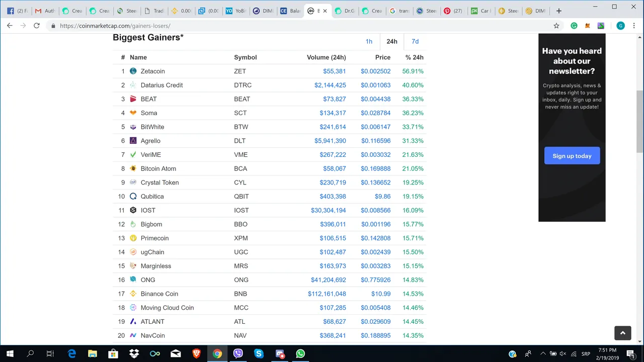Click the Qubitica logo icon
The height and width of the screenshot is (362, 644).
[x=133, y=197]
